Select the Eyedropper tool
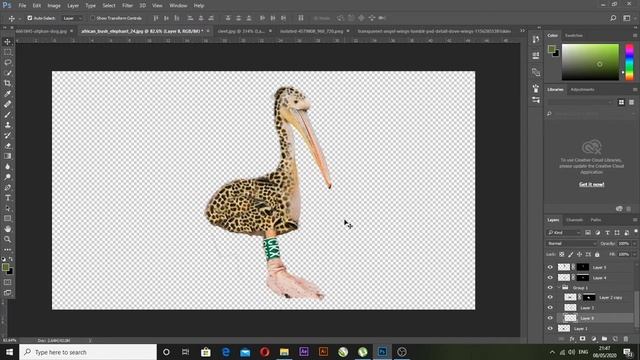This screenshot has width=640, height=360. click(7, 94)
